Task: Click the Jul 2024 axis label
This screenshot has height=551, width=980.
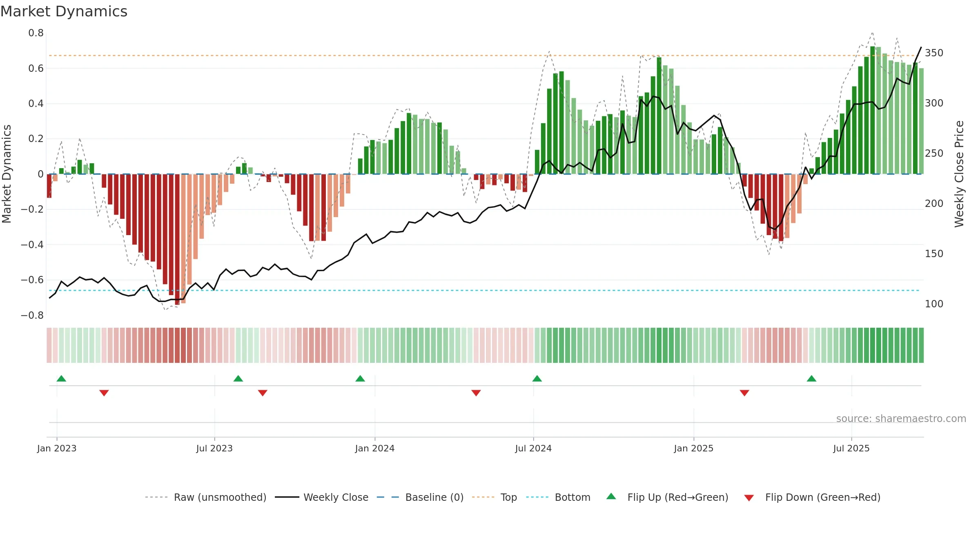Action: (x=533, y=448)
